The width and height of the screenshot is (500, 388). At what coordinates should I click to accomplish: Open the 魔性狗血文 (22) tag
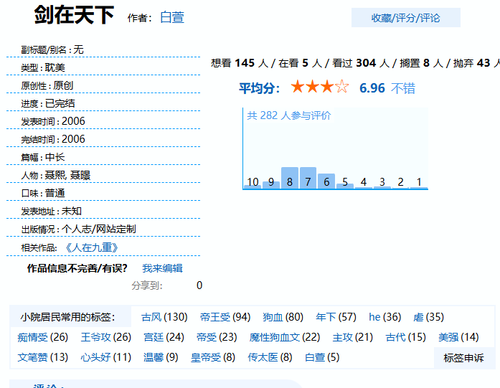point(285,337)
